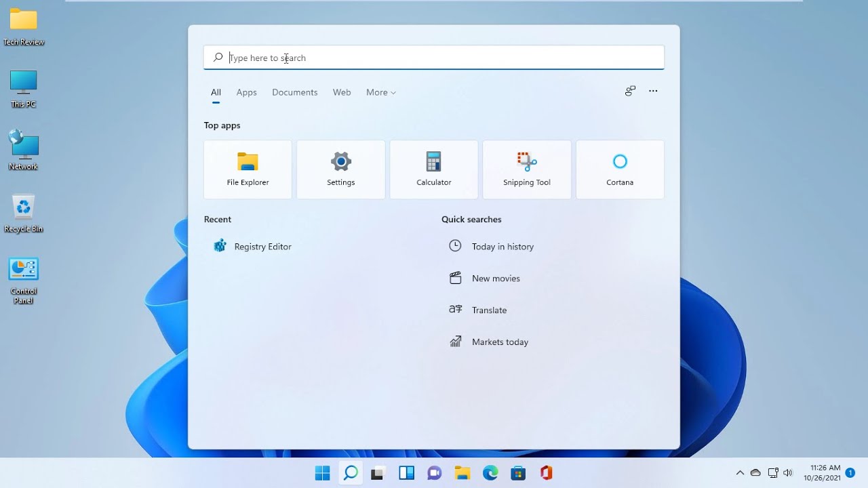
Task: Open the volume speaker tray icon
Action: click(788, 473)
